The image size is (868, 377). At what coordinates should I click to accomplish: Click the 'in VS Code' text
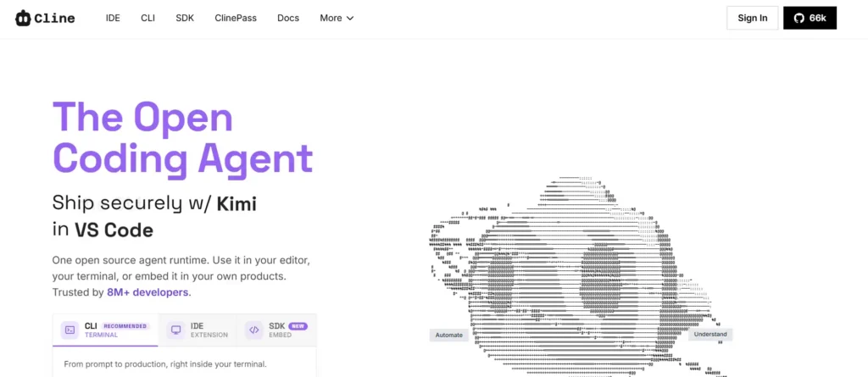pos(103,230)
